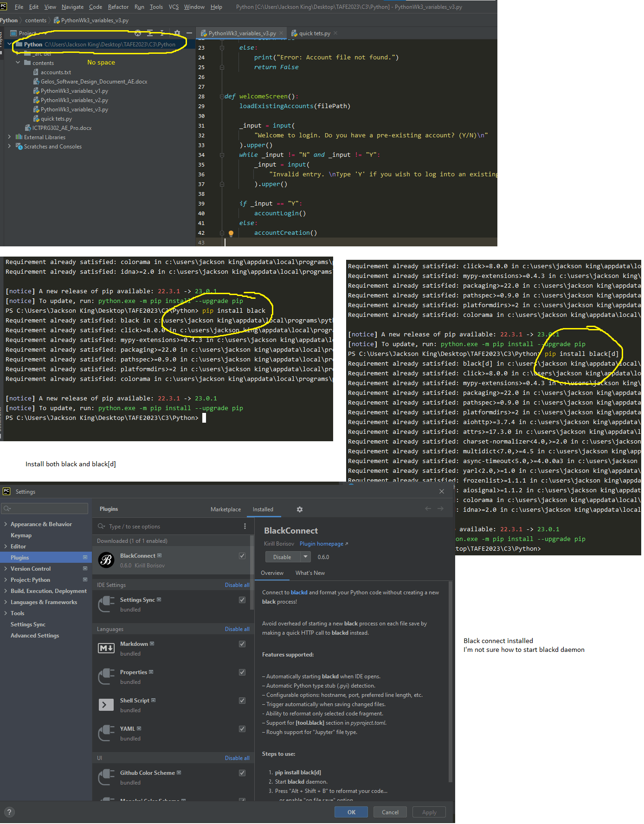The image size is (644, 824).
Task: Click the plugin search field
Action: point(169,527)
